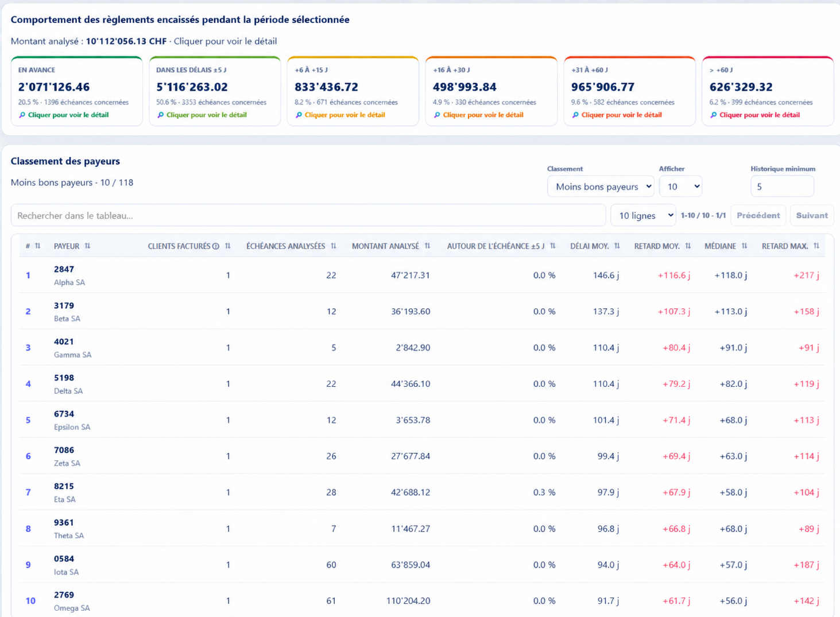The height and width of the screenshot is (617, 840).
Task: Click the Payeur column header
Action: pyautogui.click(x=67, y=246)
